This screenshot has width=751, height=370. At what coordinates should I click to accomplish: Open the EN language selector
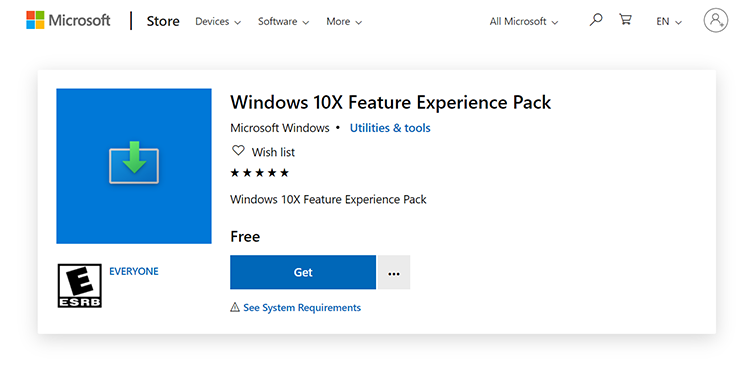(669, 22)
